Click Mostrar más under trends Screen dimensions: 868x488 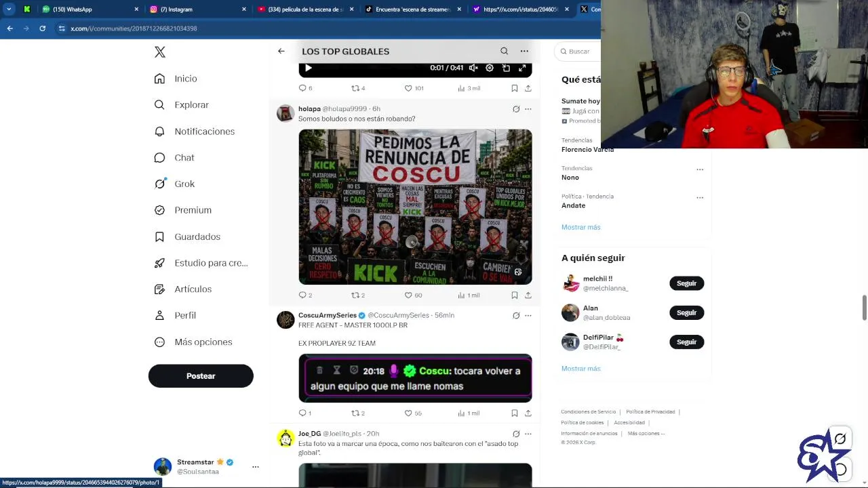580,227
